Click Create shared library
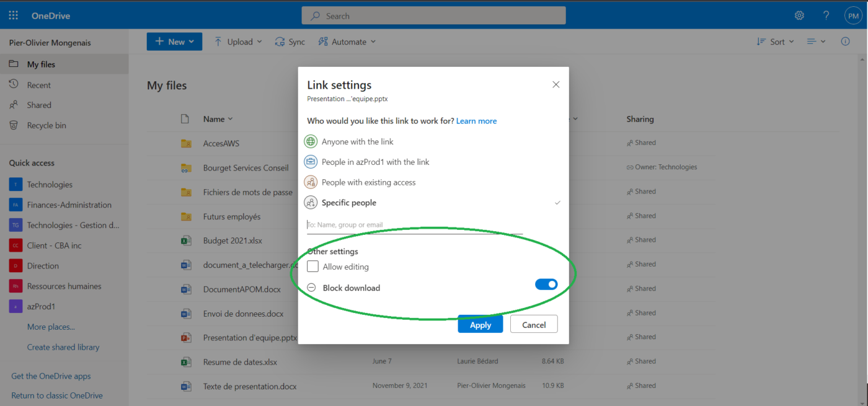868x406 pixels. click(x=63, y=347)
